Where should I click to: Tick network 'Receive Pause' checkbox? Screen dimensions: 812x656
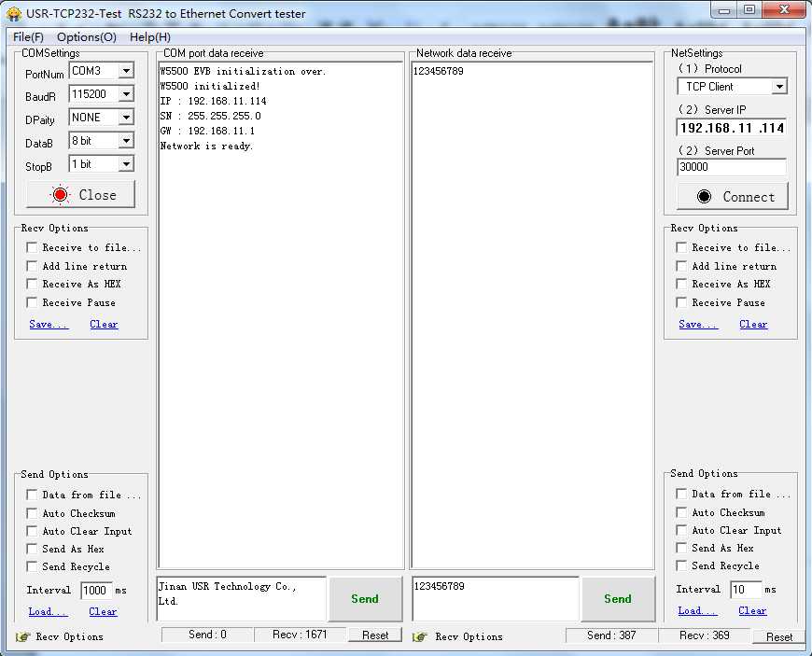click(x=681, y=302)
